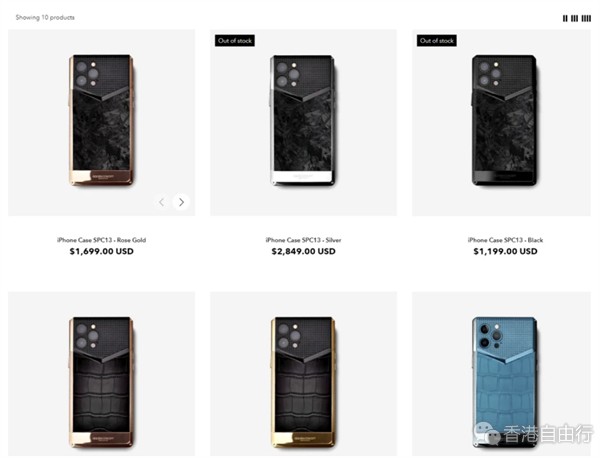Switch to three-column grid view
The image size is (600, 458).
coord(574,18)
